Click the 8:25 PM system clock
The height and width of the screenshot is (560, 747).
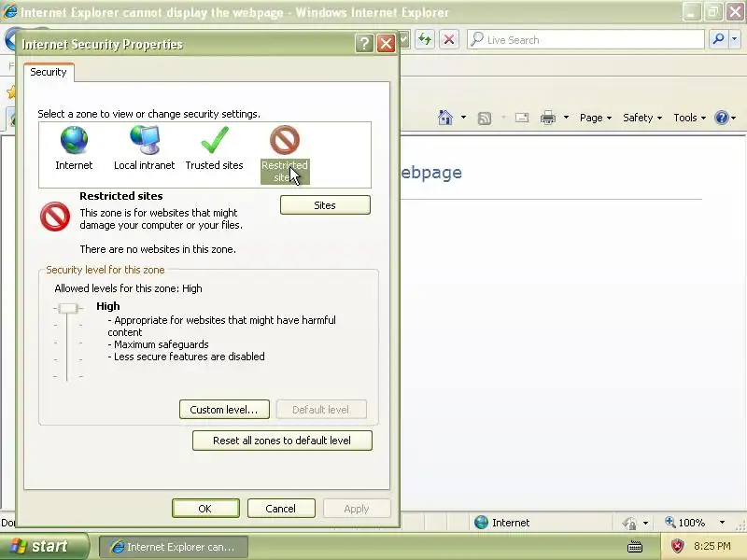point(712,546)
